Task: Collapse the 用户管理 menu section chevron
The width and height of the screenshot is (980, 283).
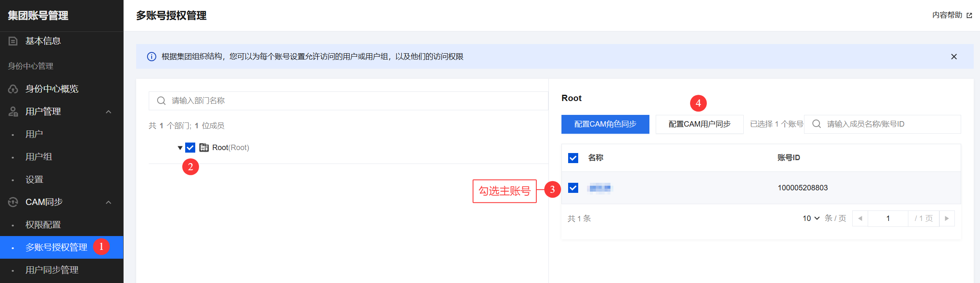Action: (109, 112)
